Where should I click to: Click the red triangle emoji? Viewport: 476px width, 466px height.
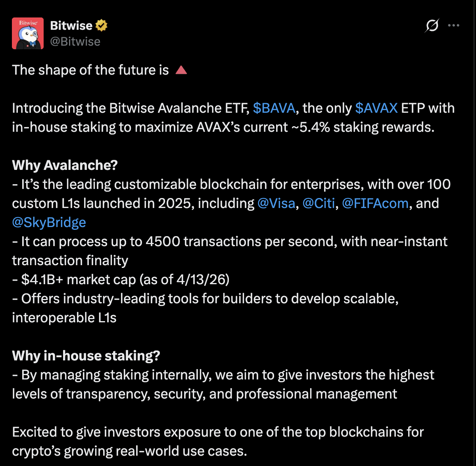(x=181, y=70)
